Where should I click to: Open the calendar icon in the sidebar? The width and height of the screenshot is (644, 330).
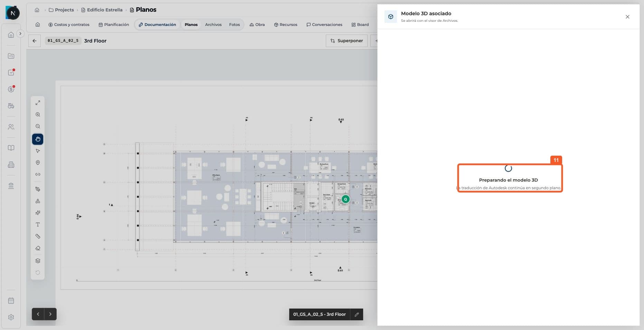pos(11,301)
